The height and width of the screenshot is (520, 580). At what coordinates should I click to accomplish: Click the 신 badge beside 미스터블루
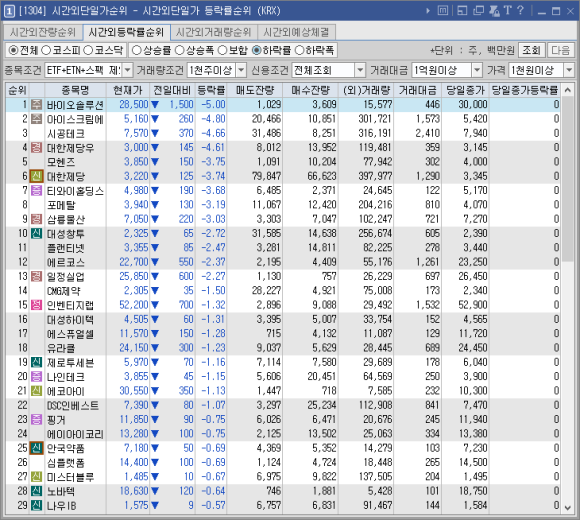point(36,477)
